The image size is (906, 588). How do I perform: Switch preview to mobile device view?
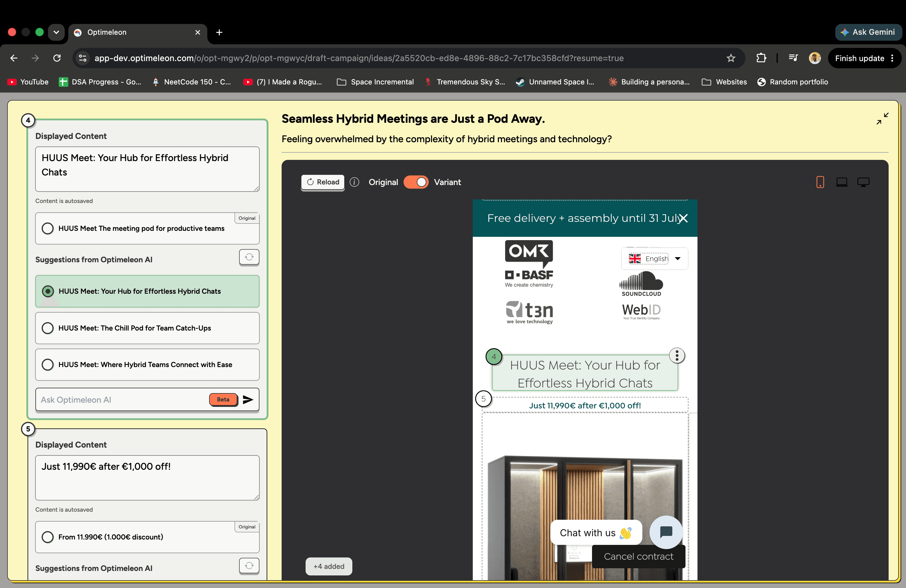tap(820, 182)
